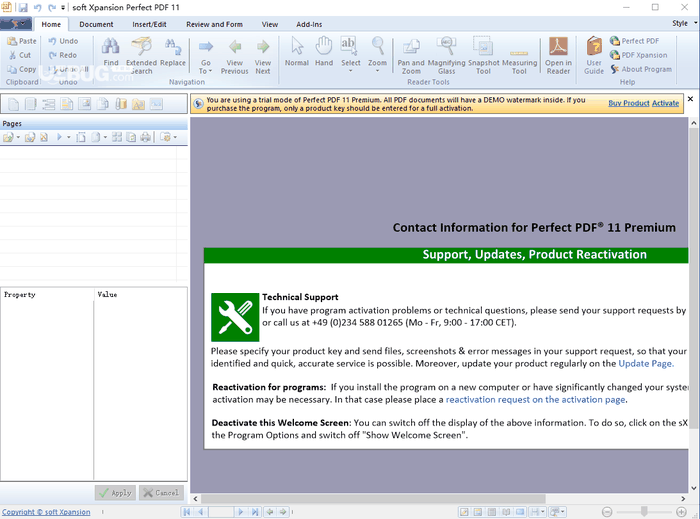Click View Next green arrow in ribbon
700x519 pixels.
coord(263,56)
